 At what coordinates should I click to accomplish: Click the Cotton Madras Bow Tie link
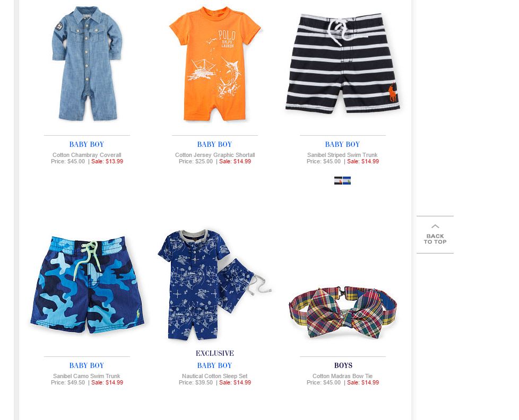[343, 376]
